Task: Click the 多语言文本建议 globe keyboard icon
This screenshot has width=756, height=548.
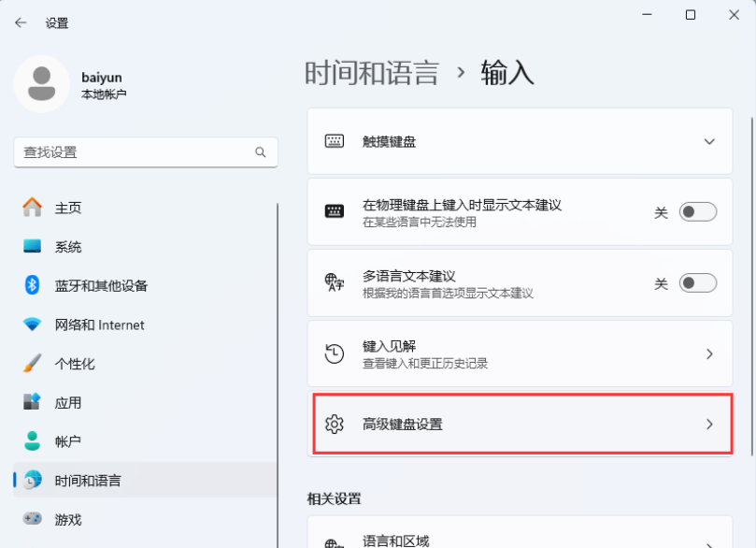Action: point(334,281)
